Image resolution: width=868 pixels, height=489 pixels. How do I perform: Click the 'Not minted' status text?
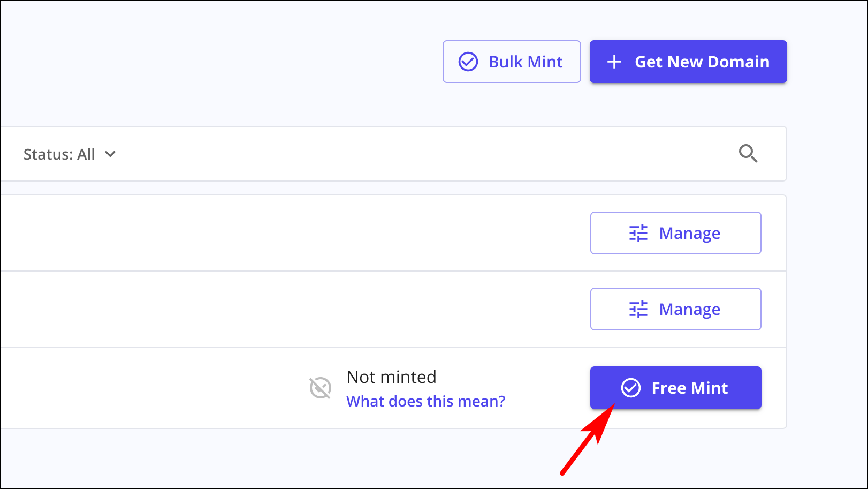391,377
